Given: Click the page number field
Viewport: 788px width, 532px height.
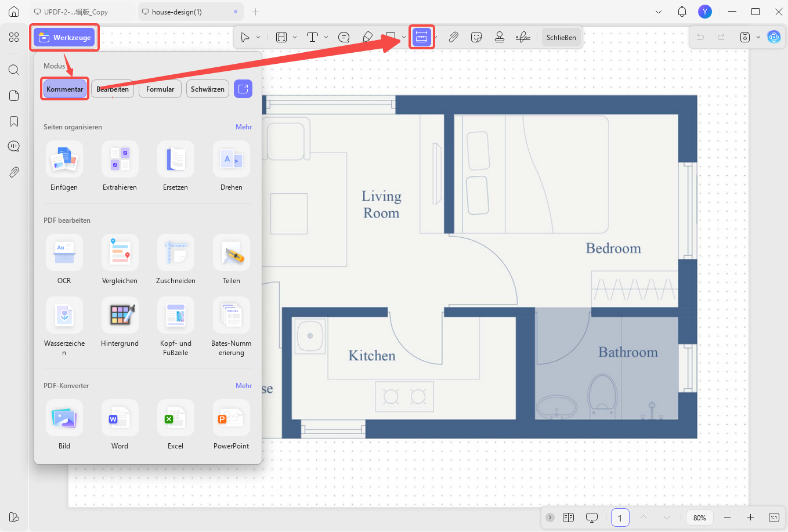Looking at the screenshot, I should [x=620, y=517].
